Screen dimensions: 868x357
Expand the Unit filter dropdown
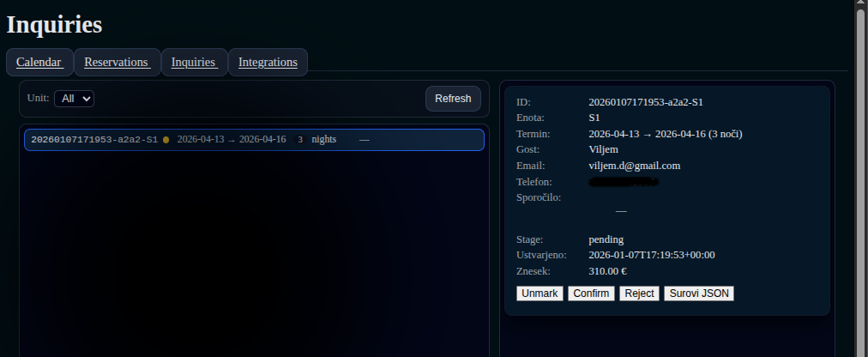pyautogui.click(x=74, y=99)
